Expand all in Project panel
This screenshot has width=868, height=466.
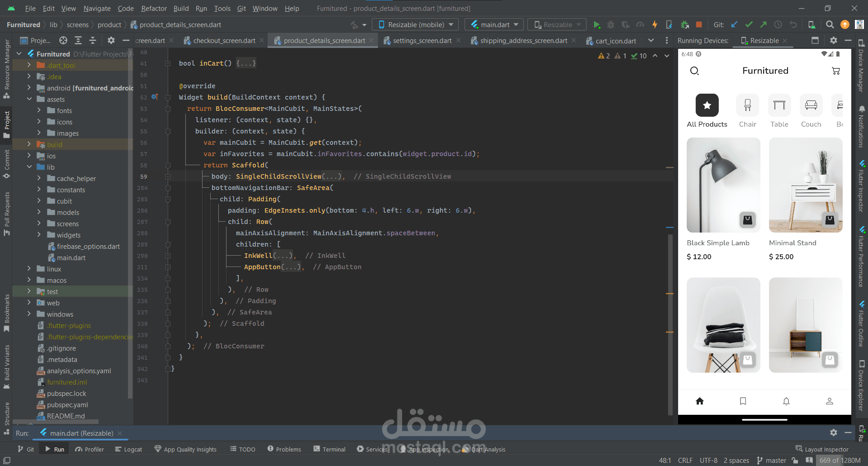78,41
